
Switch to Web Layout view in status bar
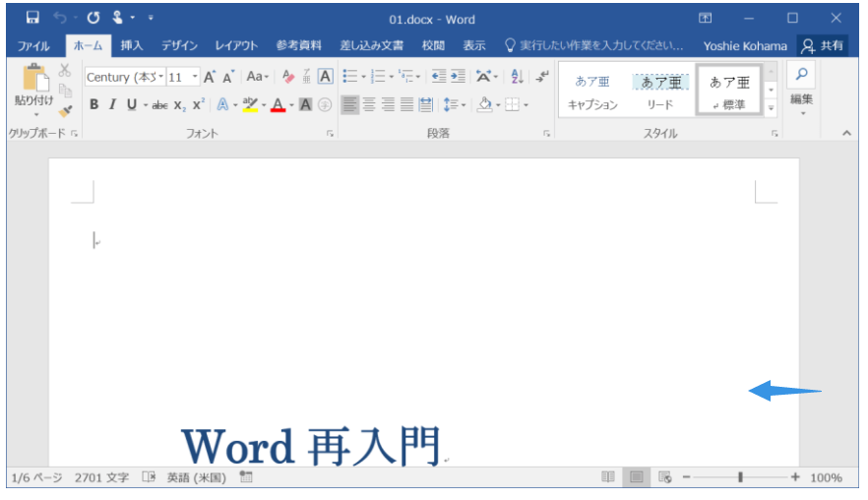pos(665,476)
